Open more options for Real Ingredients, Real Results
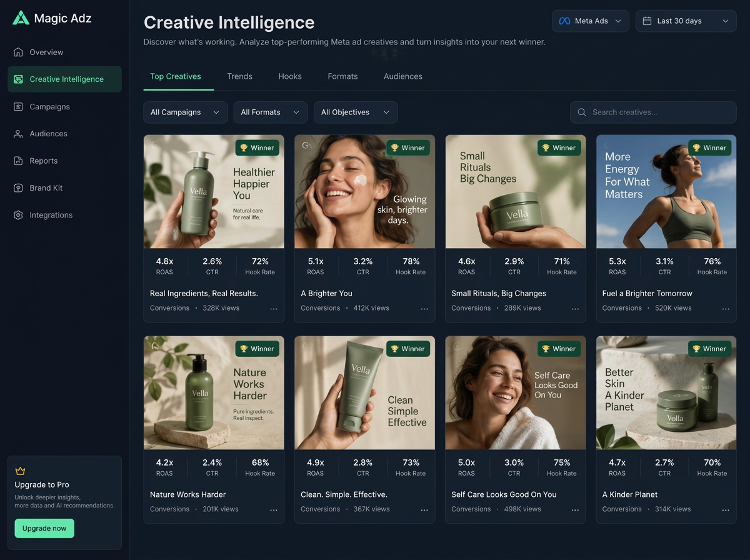 coord(273,309)
